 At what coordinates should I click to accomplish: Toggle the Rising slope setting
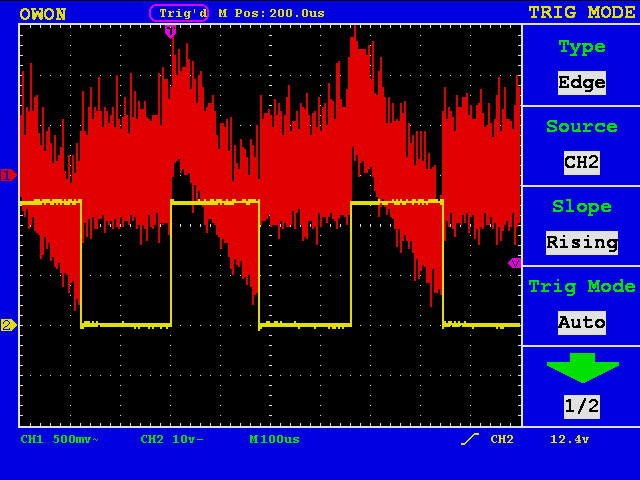point(582,243)
